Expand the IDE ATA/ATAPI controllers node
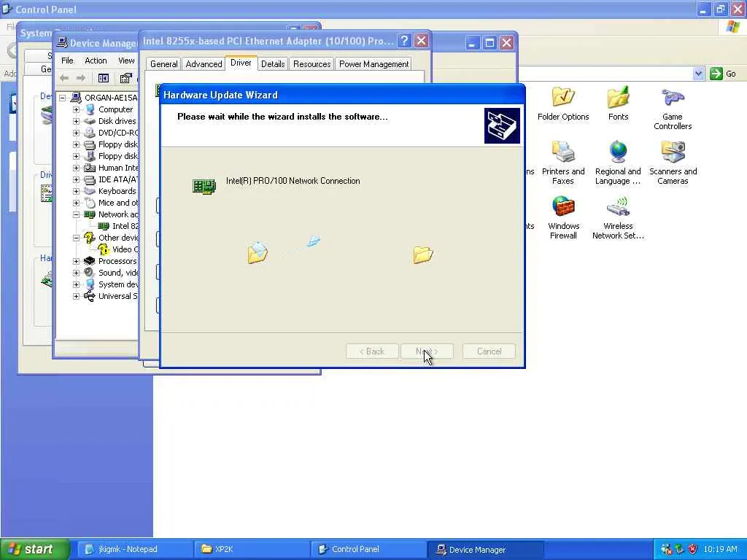This screenshot has height=560, width=747. [x=76, y=179]
